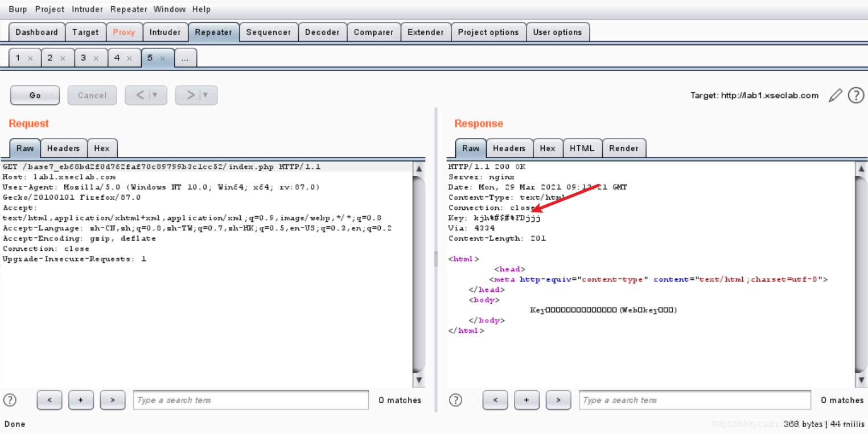This screenshot has height=434, width=868.
Task: Open the User options tab
Action: pos(557,32)
